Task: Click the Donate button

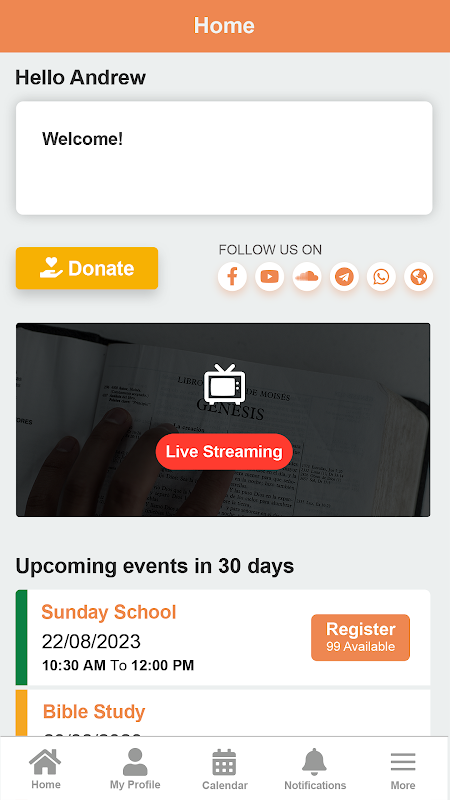Action: 87,268
